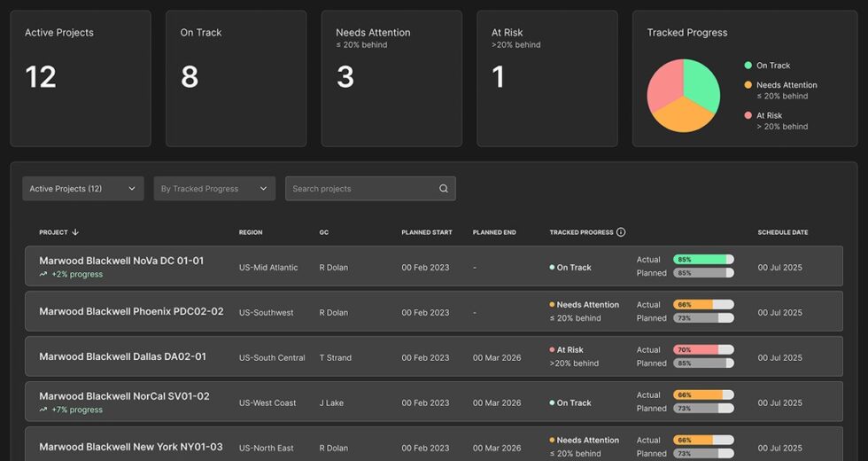This screenshot has height=461, width=868.
Task: Click the On Track status in NorCal row
Action: 570,402
